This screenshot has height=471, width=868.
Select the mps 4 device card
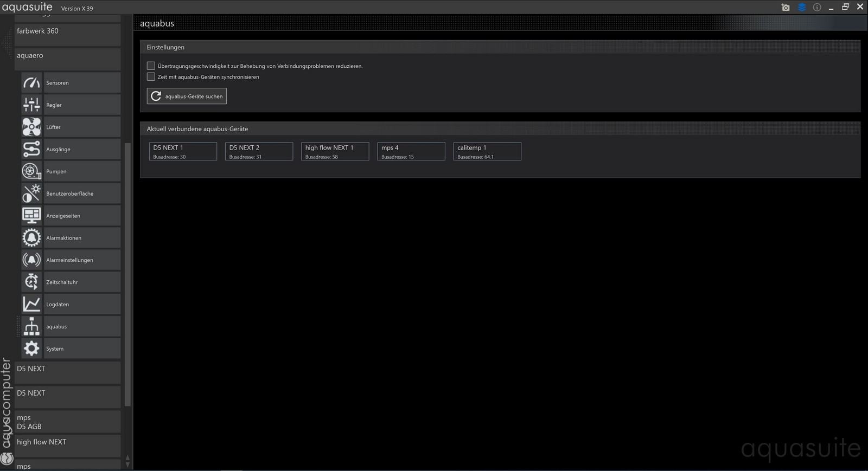(411, 151)
